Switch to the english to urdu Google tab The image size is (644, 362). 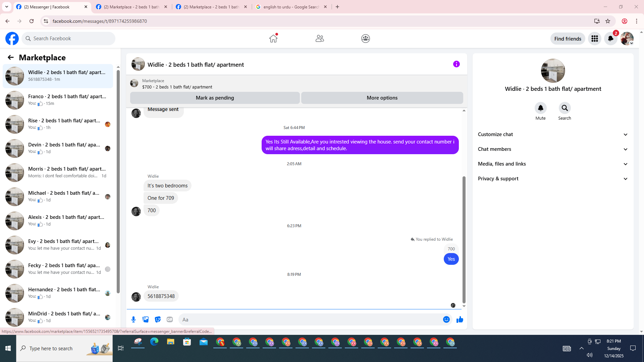pyautogui.click(x=290, y=7)
